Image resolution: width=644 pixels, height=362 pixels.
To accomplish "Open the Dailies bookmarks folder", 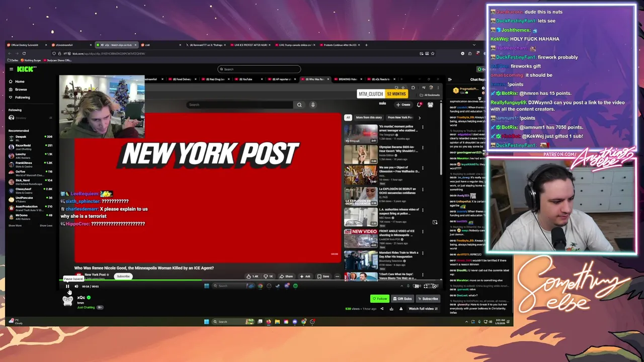I will (13, 60).
